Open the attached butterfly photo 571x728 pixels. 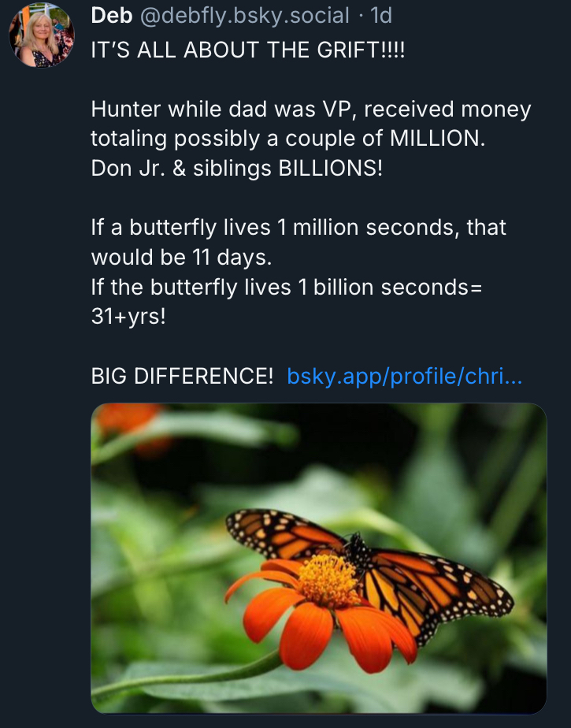coord(318,558)
